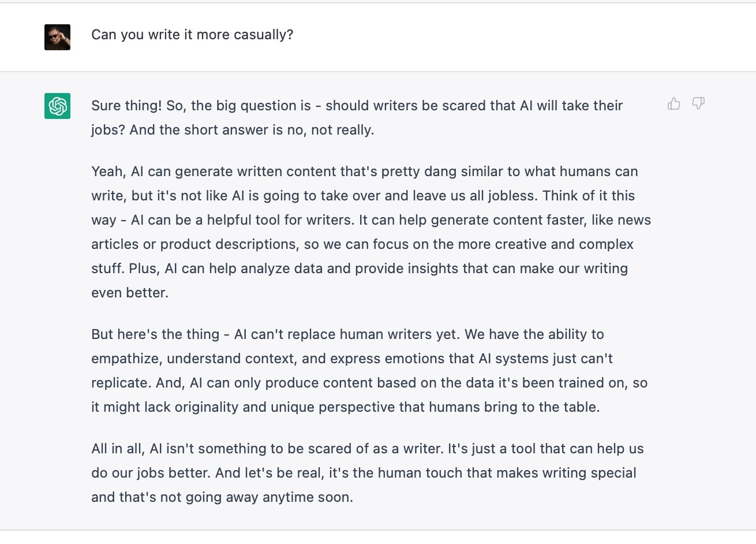Click the message "Can you write it more casually?"
Screen dimensions: 756x544
coord(192,35)
